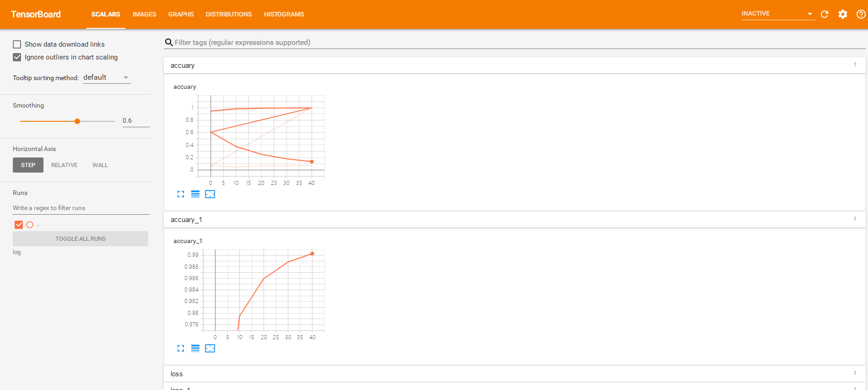
Task: Select RELATIVE horizontal axis mode
Action: tap(64, 165)
